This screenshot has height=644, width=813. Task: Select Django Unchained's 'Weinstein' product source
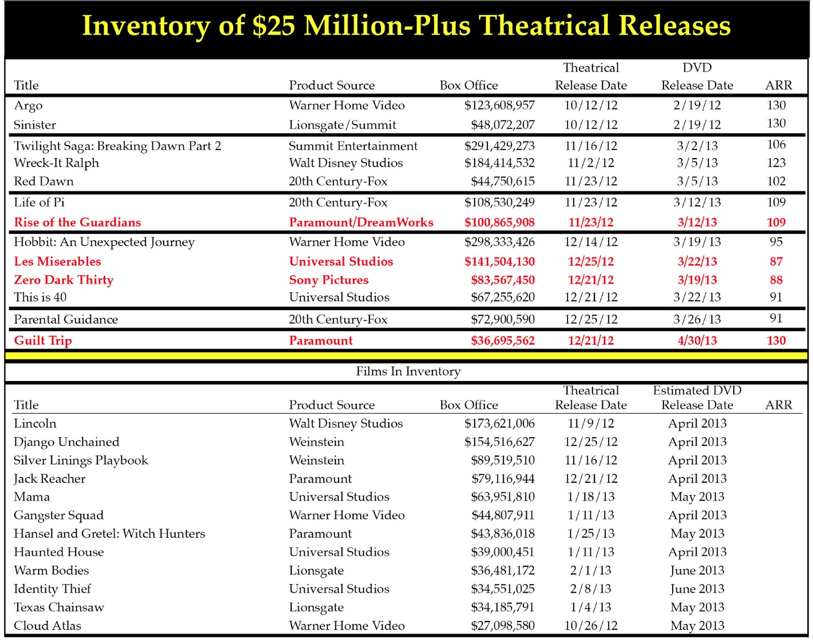click(317, 442)
